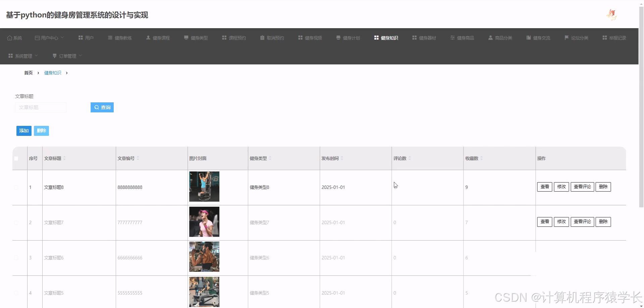Image resolution: width=644 pixels, height=308 pixels.
Task: Check the checkbox for row 文章标题7
Action: pos(16,222)
